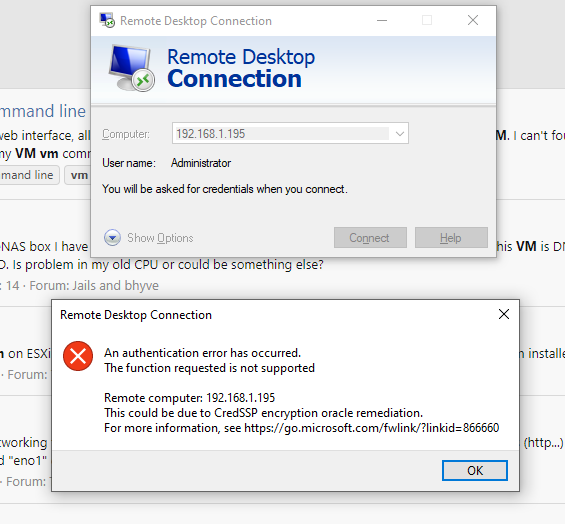565x524 pixels.
Task: Click the Administrator user name text
Action: tap(201, 163)
